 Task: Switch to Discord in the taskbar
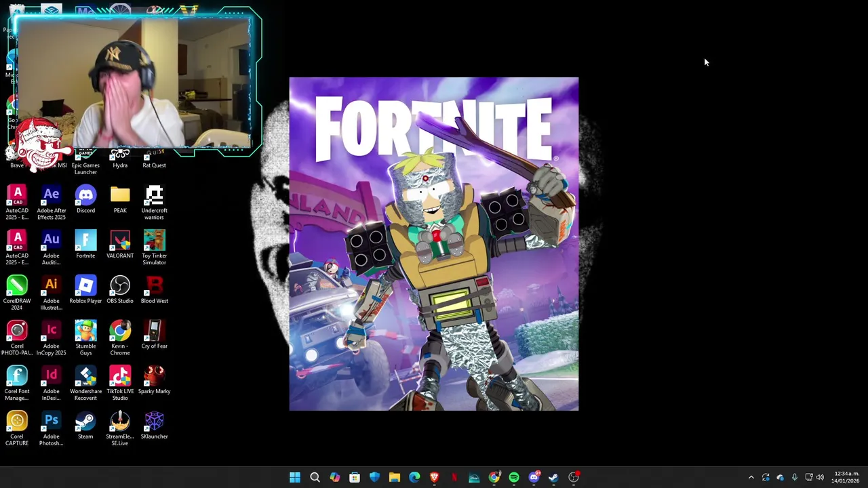tap(534, 477)
